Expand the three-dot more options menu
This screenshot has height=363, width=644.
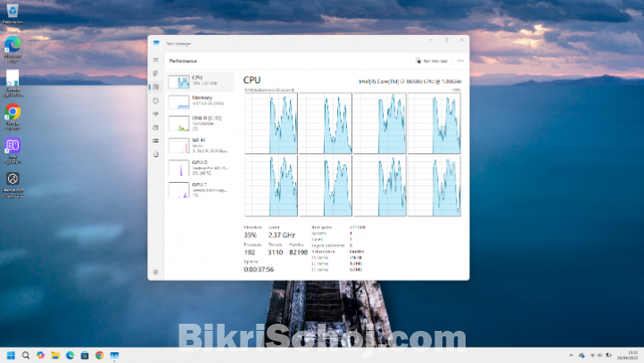click(460, 61)
